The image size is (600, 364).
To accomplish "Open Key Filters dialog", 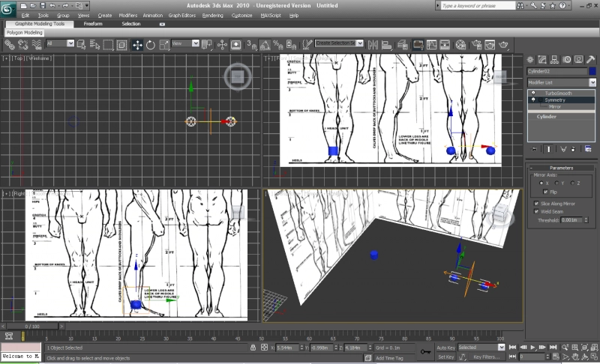I will point(485,357).
